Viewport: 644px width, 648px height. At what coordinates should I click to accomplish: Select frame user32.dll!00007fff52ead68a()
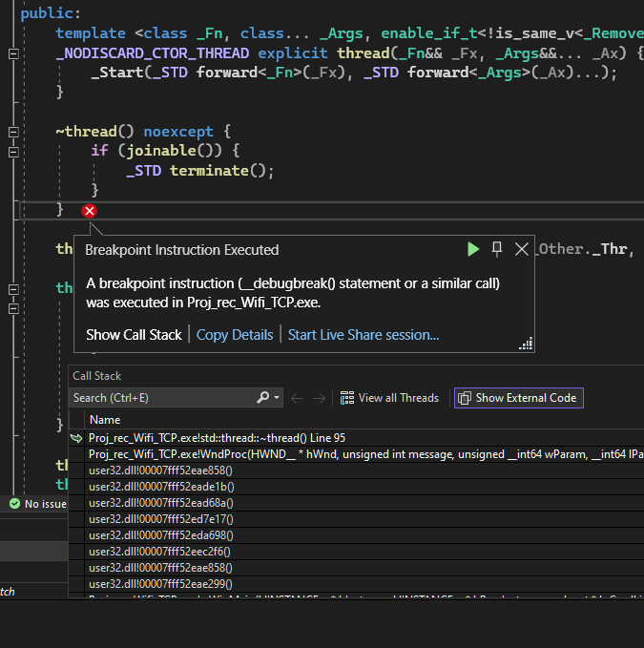tap(356, 503)
